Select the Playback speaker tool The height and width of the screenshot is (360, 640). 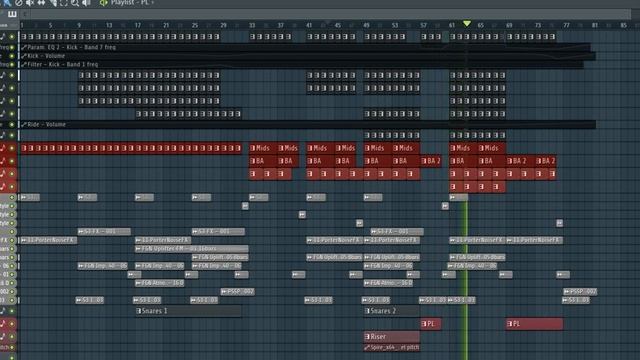86,2
